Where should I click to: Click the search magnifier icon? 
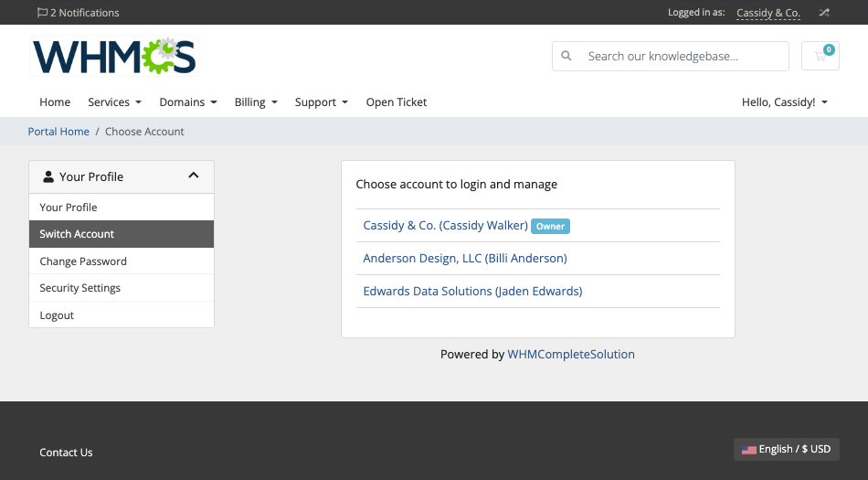click(566, 56)
